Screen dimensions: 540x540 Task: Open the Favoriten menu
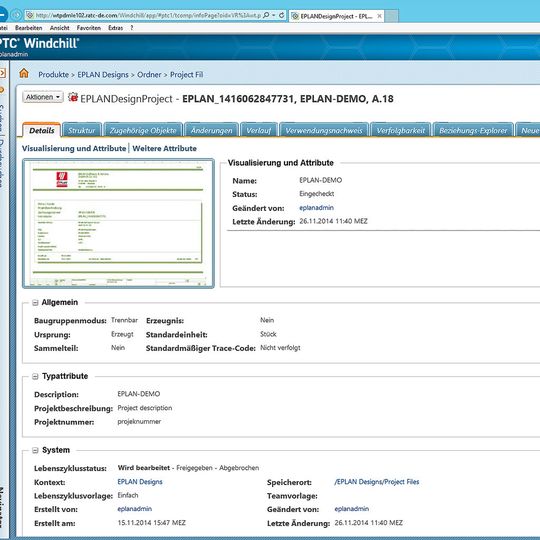click(89, 28)
